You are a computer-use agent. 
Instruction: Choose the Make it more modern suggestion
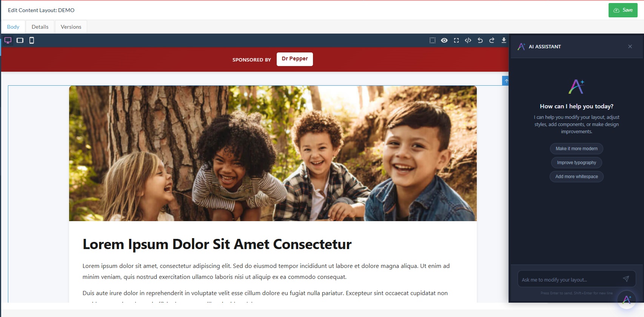point(576,149)
